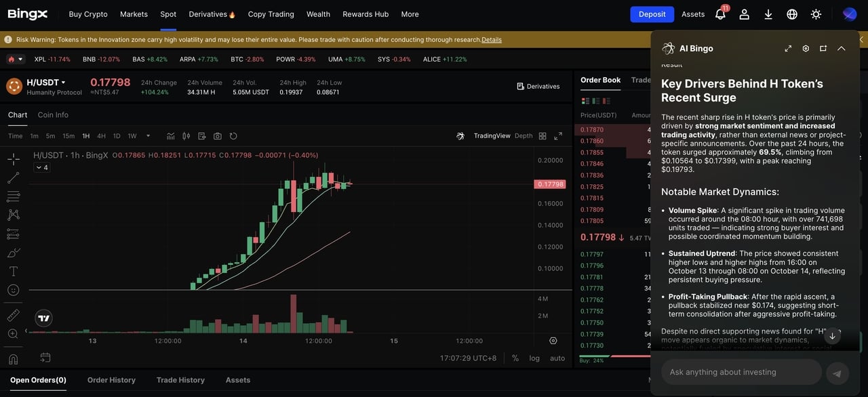The height and width of the screenshot is (397, 868).
Task: Switch to the Coin Info tab
Action: point(53,115)
